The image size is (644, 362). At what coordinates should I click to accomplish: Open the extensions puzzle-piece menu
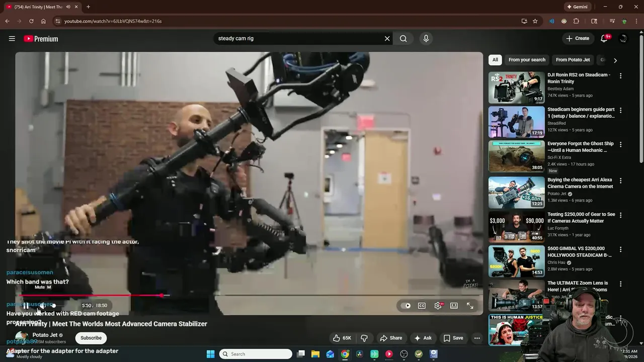coord(577,21)
